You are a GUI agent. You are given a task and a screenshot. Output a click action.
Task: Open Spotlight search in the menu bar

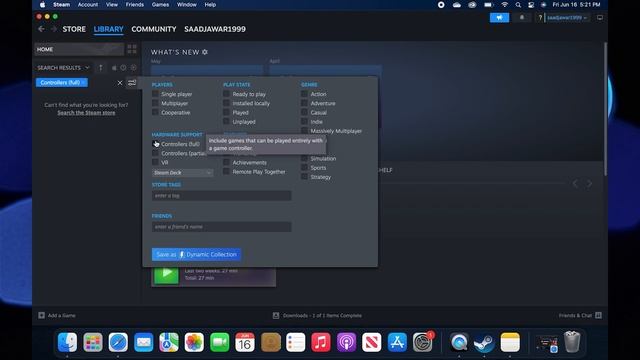pos(518,5)
